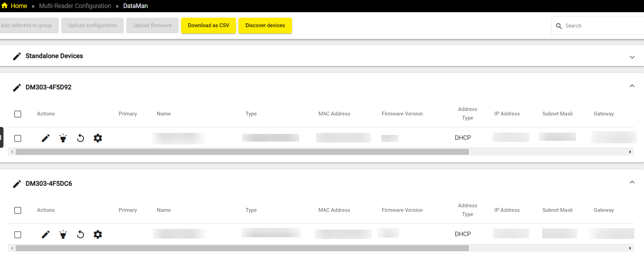Image resolution: width=644 pixels, height=256 pixels.
Task: Click the flashlight identify icon in DM303-4F5DC6 row
Action: coord(63,234)
